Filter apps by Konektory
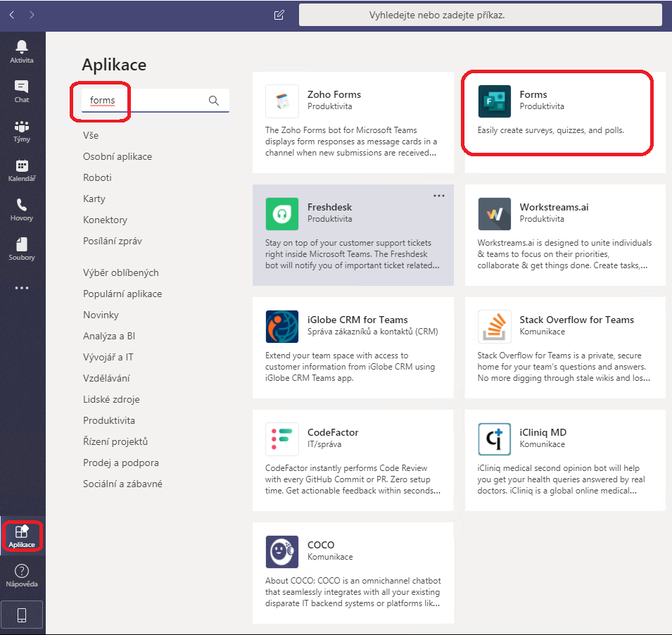Viewport: 672px width, 635px height. point(105,220)
